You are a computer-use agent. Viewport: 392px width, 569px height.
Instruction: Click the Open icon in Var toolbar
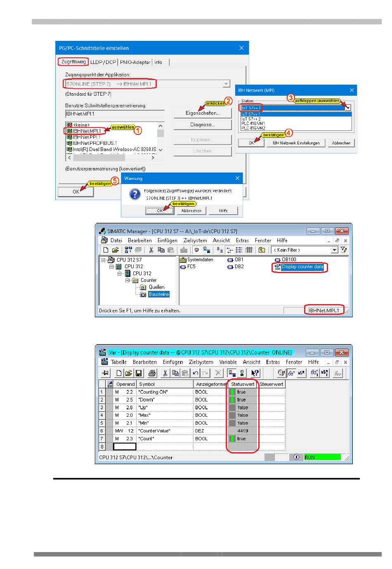[129, 373]
